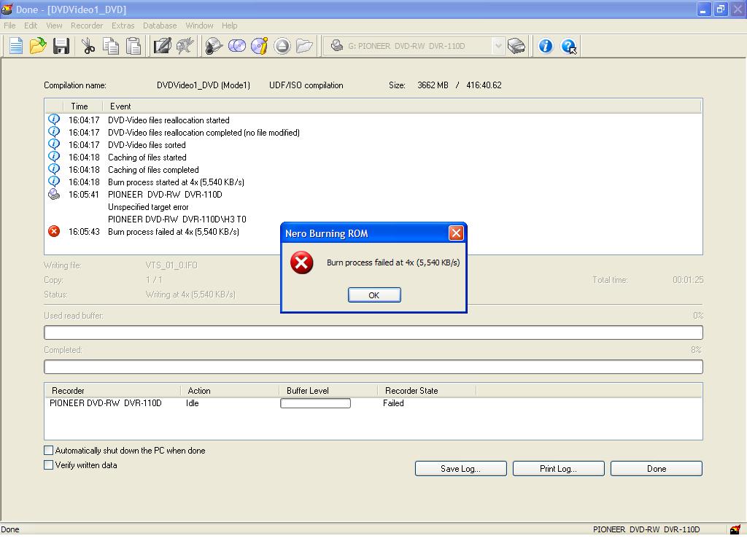The image size is (747, 560).
Task: Click the 'Idle' action cell
Action: pos(193,403)
